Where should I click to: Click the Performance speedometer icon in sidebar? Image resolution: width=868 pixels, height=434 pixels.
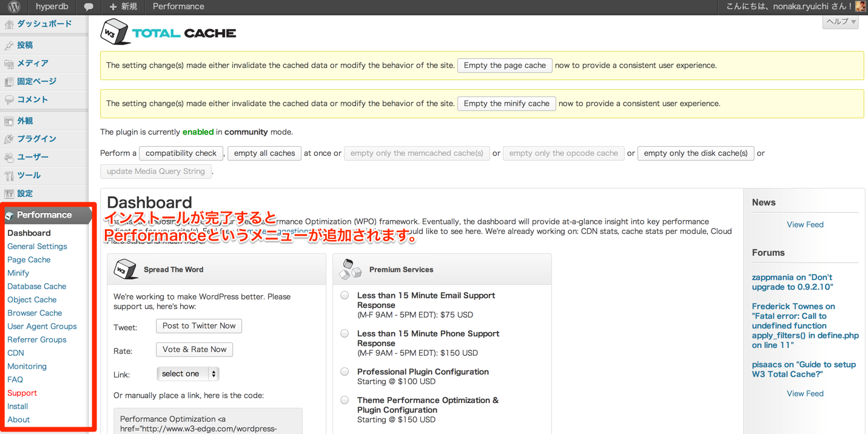[x=10, y=215]
